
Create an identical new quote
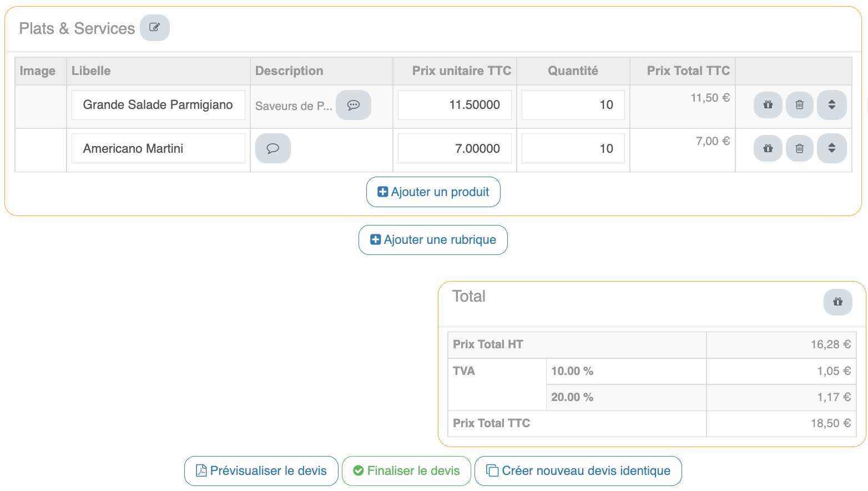coord(578,471)
